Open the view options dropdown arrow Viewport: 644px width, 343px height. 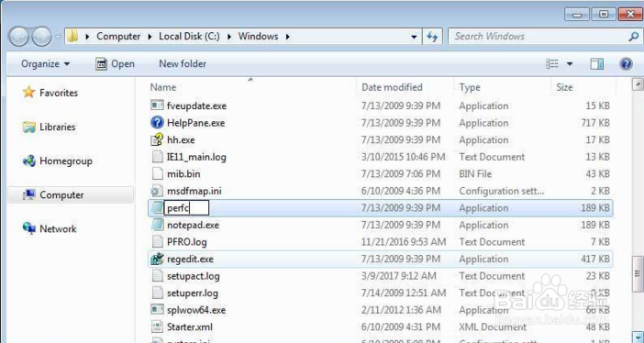(x=570, y=64)
